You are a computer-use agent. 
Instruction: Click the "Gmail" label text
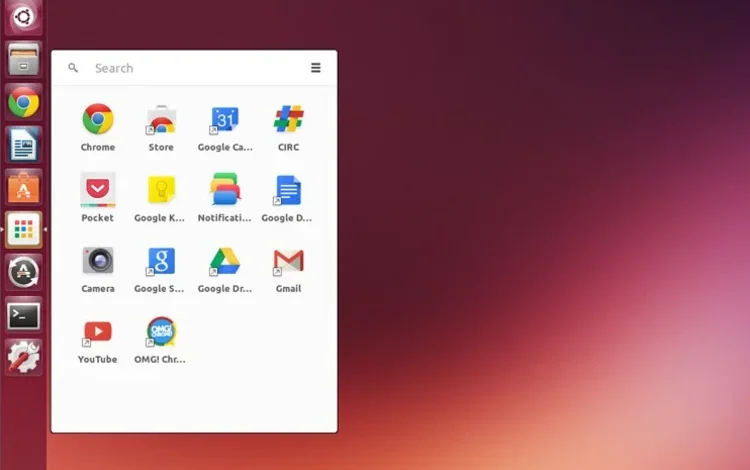click(x=288, y=289)
